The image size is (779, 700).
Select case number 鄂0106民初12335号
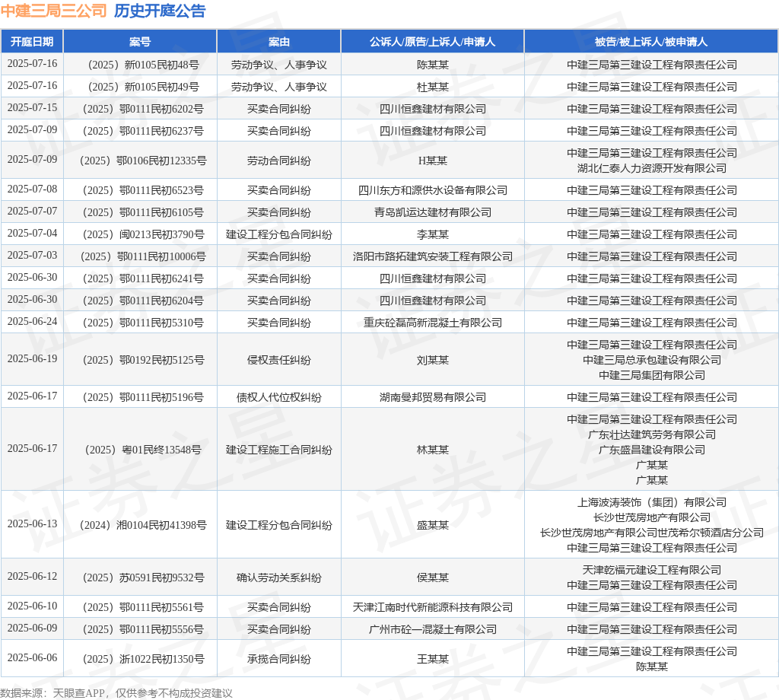[143, 161]
